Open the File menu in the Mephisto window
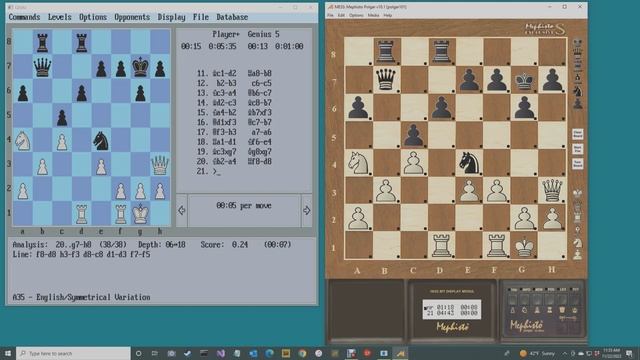Viewport: 640px width, 360px height. click(x=330, y=15)
